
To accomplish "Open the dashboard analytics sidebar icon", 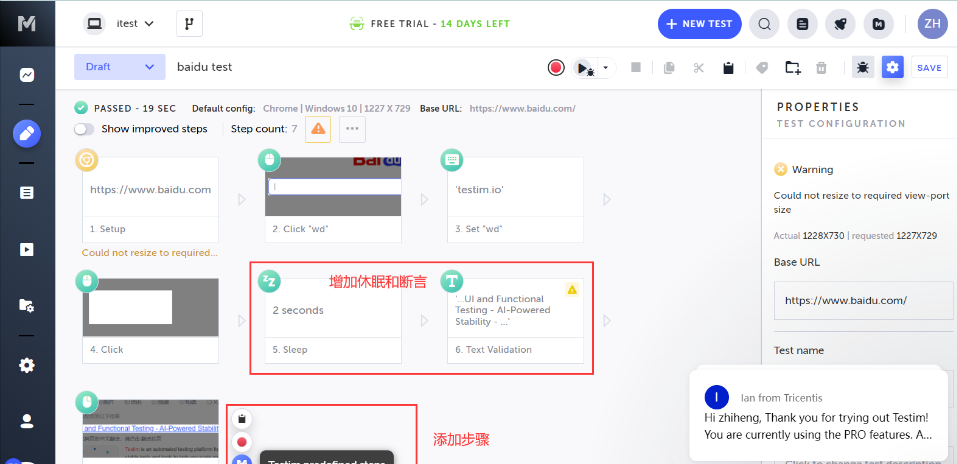I will click(x=27, y=75).
